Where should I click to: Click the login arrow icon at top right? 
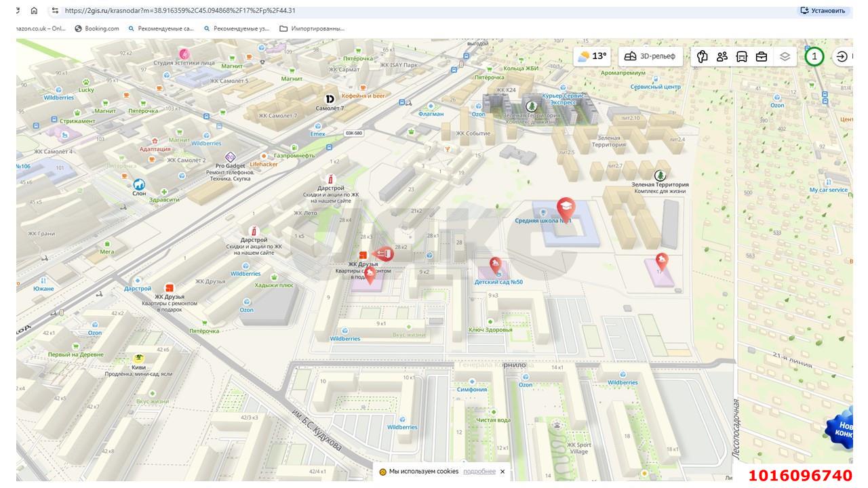point(842,56)
